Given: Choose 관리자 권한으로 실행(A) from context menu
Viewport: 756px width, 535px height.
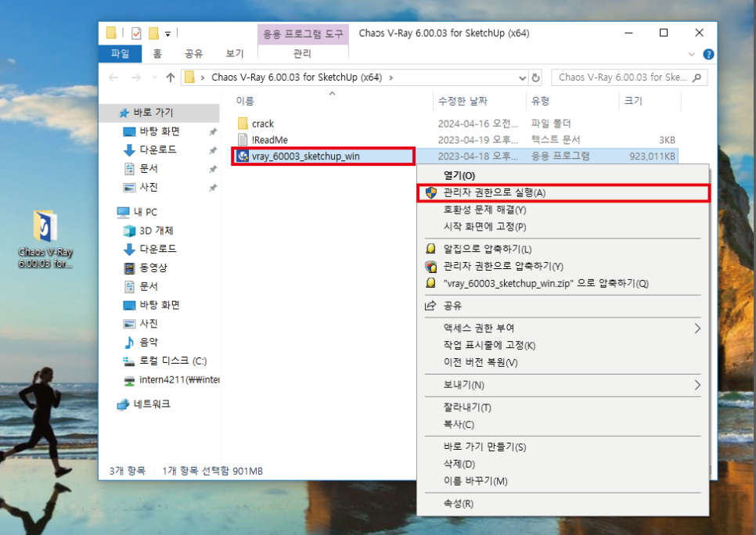Looking at the screenshot, I should 563,192.
